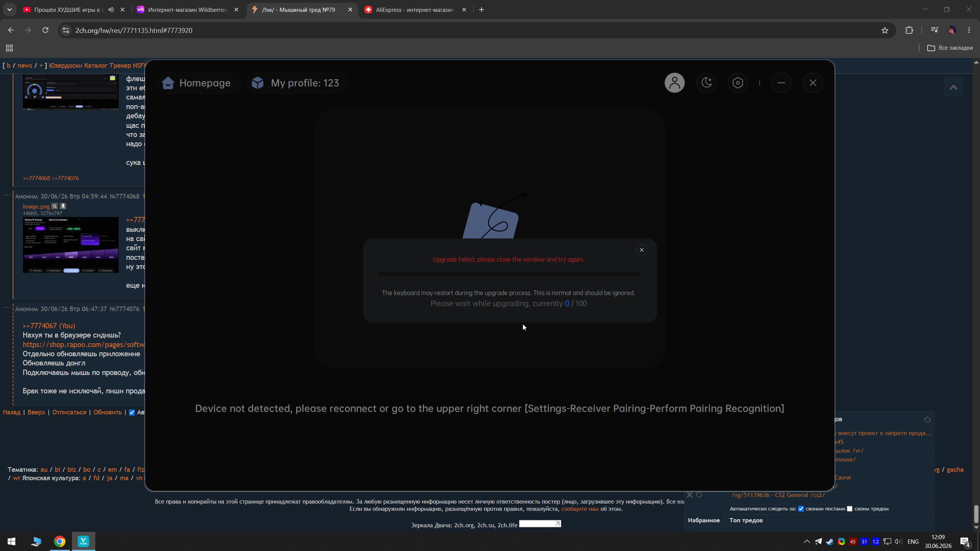
Task: Search image.png with magnifier icon
Action: (x=55, y=206)
